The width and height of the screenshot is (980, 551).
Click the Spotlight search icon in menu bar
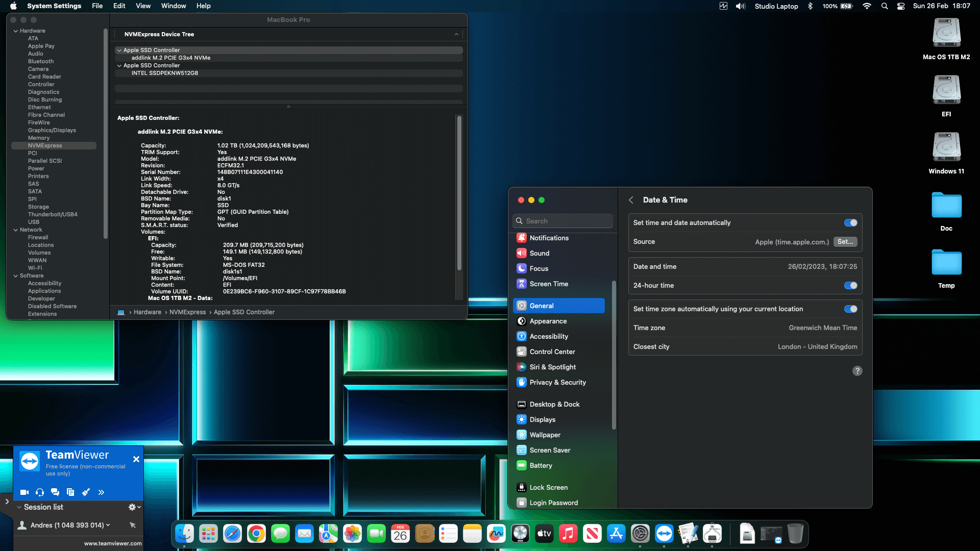click(885, 6)
